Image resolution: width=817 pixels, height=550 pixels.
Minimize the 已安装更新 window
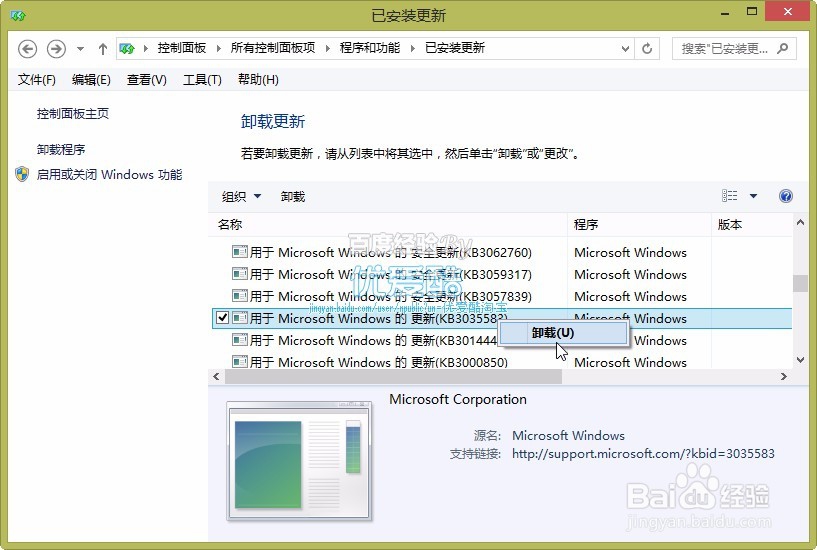[724, 12]
